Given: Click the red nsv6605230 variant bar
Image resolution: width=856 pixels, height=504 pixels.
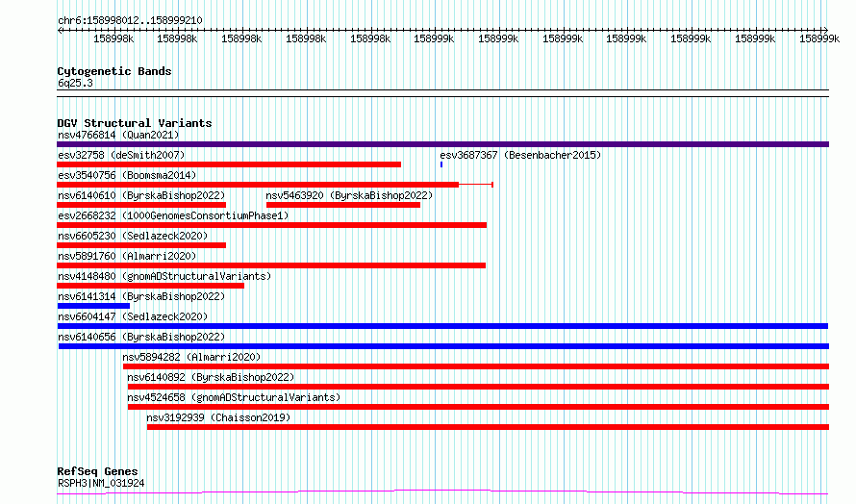Looking at the screenshot, I should tap(141, 245).
